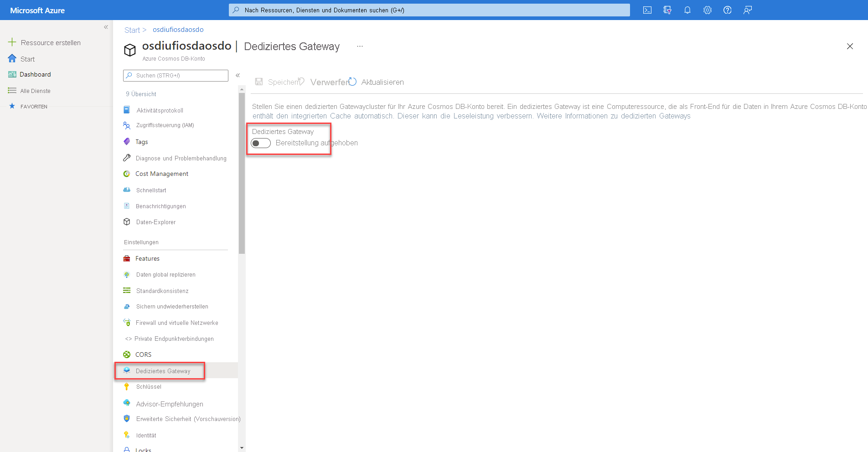Focus the global resource search box

429,10
